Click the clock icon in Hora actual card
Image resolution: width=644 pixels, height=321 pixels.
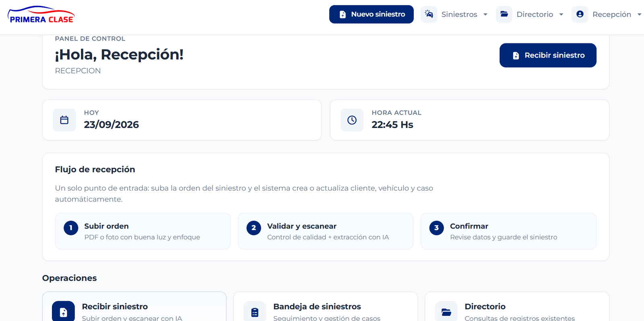coord(352,120)
